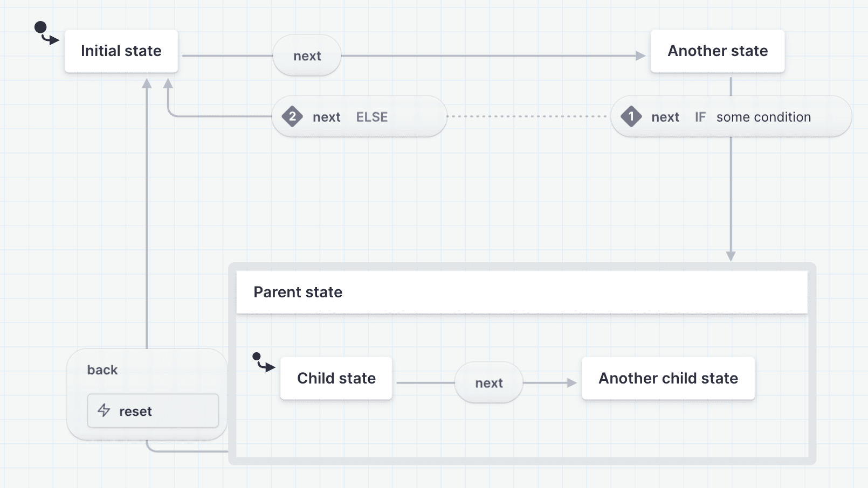Select the Child state node
The image size is (868, 488).
pyautogui.click(x=336, y=378)
